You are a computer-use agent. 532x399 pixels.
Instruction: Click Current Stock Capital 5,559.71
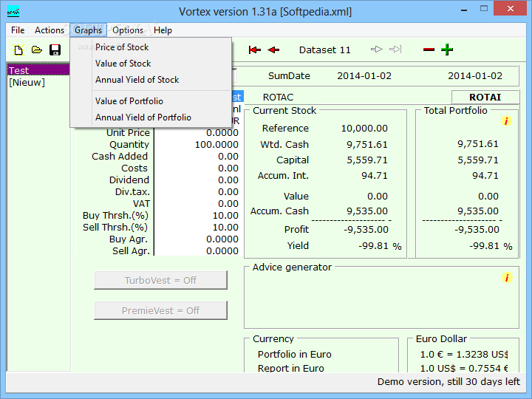pos(367,160)
